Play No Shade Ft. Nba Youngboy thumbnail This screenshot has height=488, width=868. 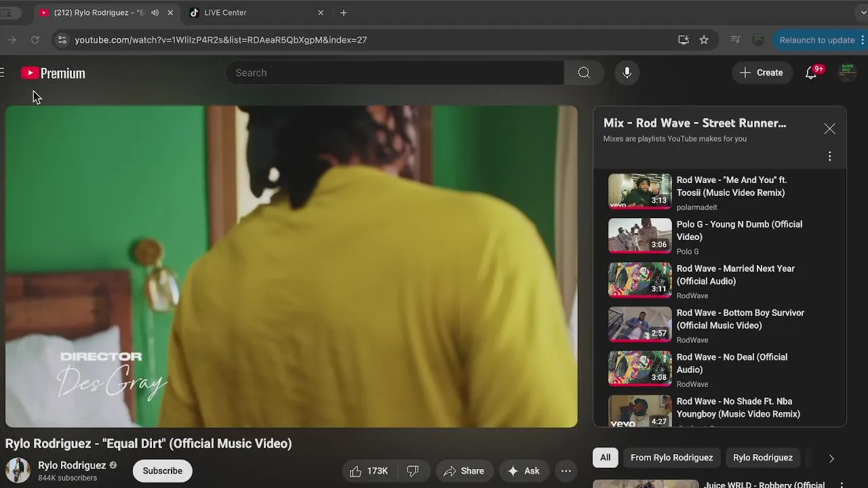[639, 411]
